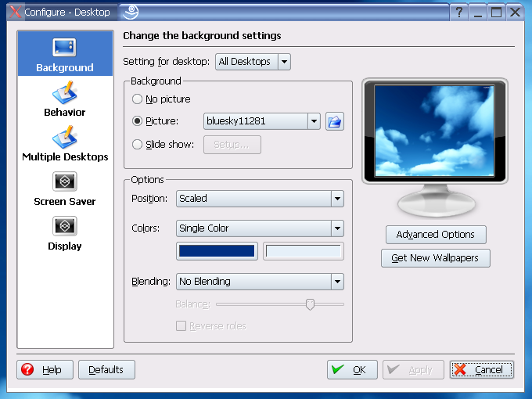
Task: Confirm with the OK button
Action: [352, 369]
